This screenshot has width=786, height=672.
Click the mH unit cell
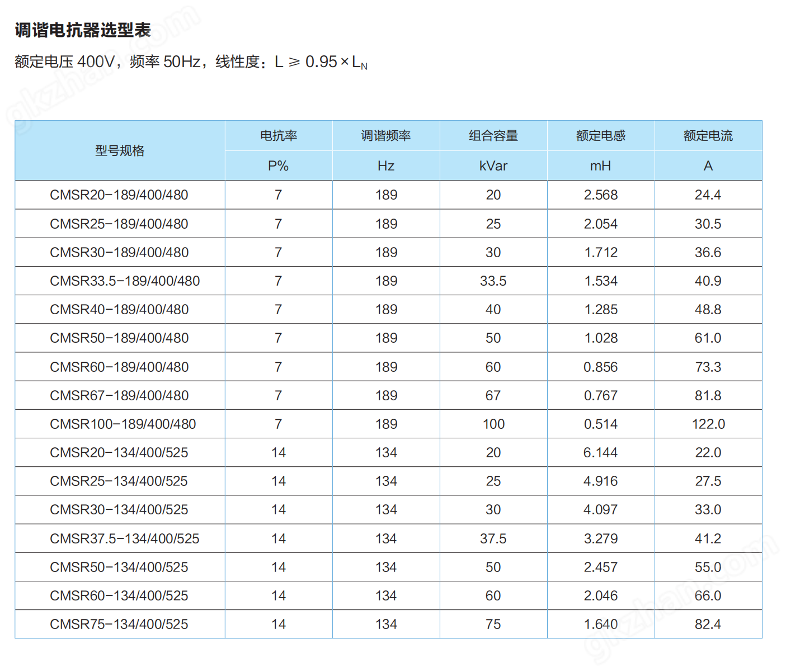click(601, 166)
